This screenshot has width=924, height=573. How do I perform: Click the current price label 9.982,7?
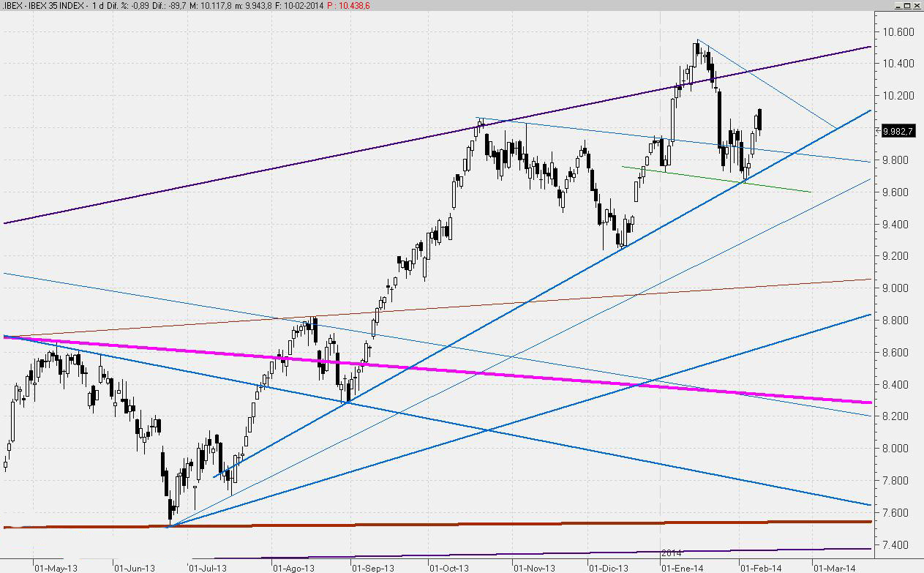[x=897, y=131]
